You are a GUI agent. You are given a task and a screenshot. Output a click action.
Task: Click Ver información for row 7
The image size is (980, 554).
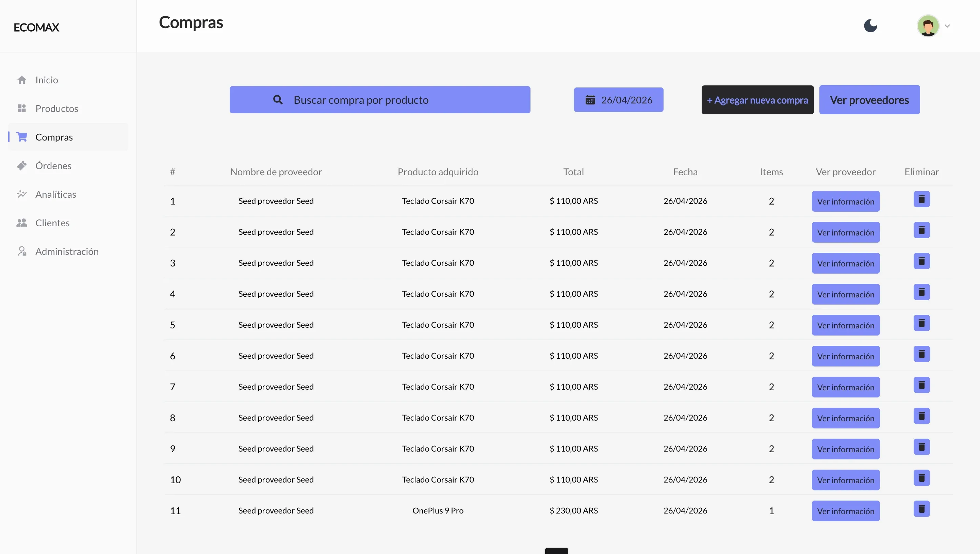(x=845, y=387)
